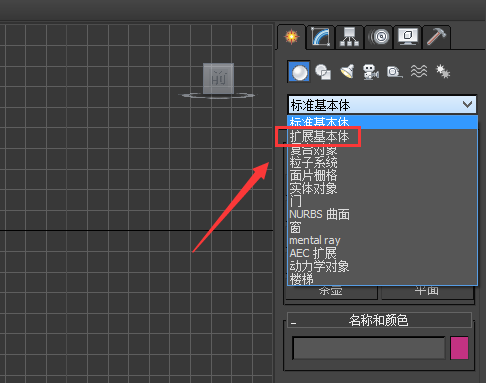Open the Utilities hammer tab

(x=436, y=37)
